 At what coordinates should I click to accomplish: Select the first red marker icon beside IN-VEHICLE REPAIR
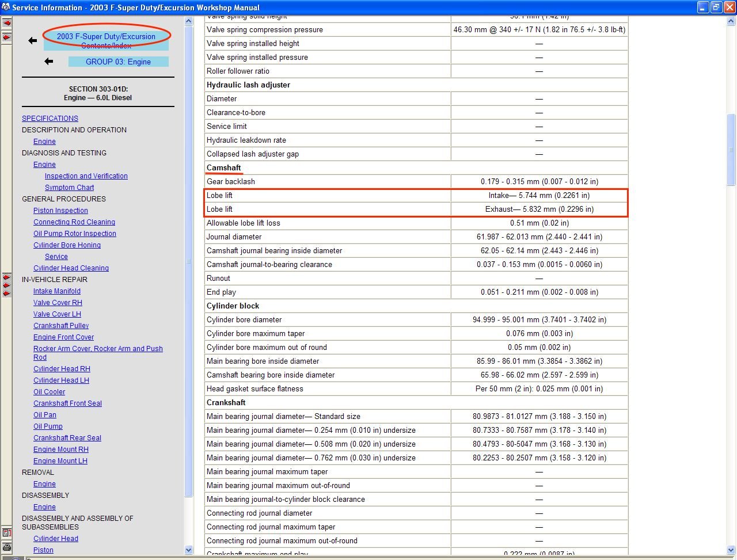(x=6, y=276)
